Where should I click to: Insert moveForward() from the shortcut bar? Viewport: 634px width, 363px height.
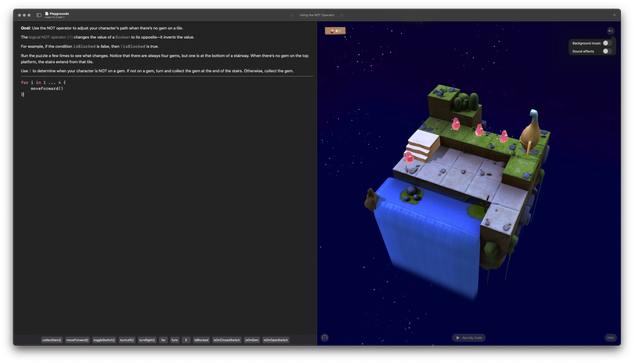(x=77, y=340)
